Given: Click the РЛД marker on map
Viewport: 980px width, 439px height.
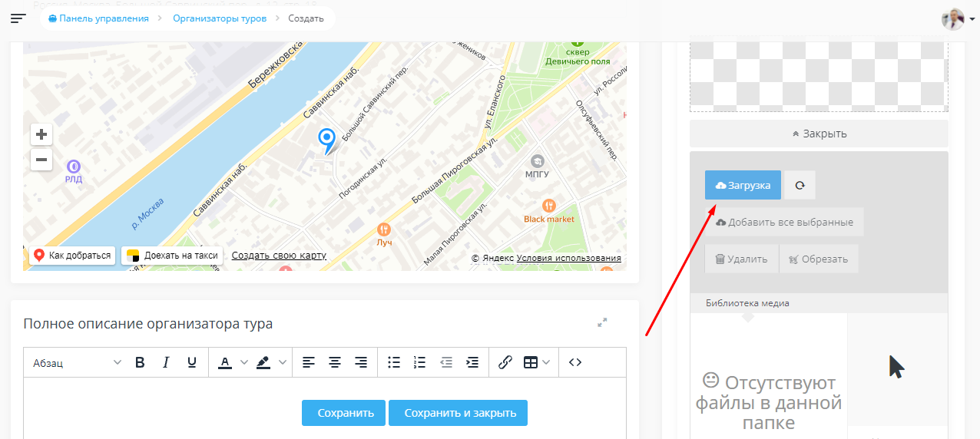Looking at the screenshot, I should (x=74, y=166).
